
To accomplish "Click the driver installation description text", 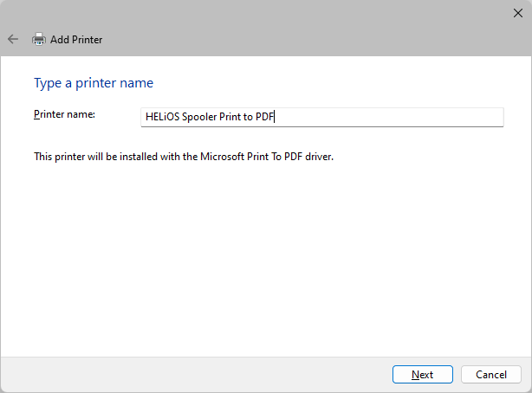I will (x=184, y=157).
